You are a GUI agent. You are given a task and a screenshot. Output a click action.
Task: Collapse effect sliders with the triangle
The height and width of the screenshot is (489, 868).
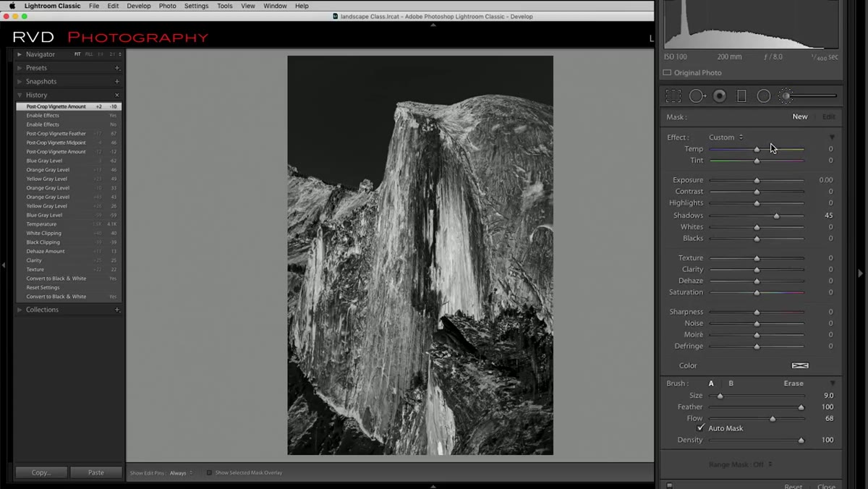click(832, 137)
